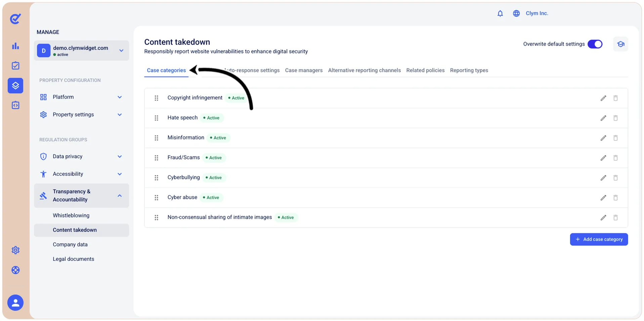Open the help lifebuoy sidebar icon
This screenshot has height=321, width=644.
click(15, 270)
